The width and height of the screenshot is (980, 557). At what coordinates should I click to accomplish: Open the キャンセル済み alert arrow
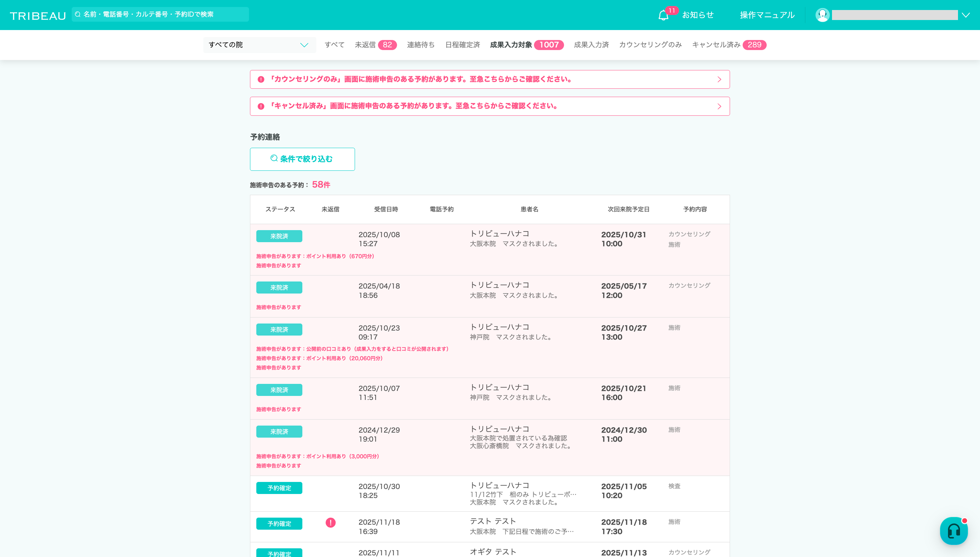[719, 106]
